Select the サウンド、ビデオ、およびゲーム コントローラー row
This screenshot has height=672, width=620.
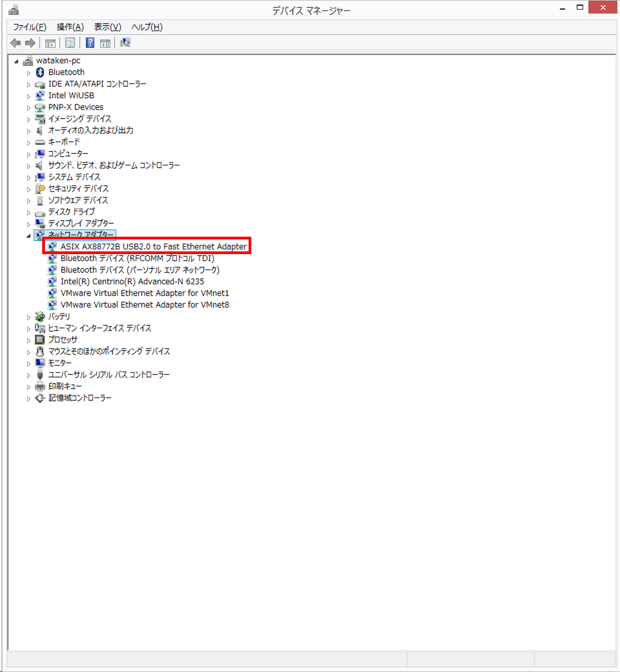tap(114, 166)
